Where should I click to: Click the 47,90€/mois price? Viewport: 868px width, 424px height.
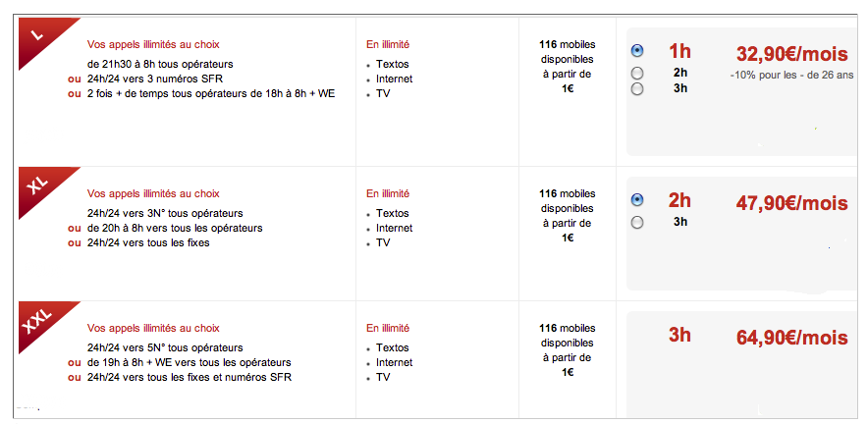791,203
